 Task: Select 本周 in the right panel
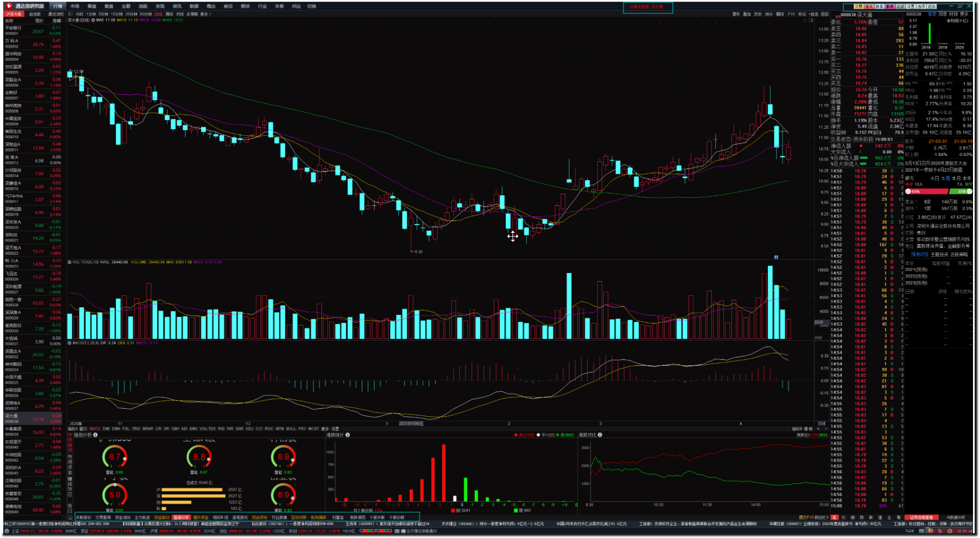point(946,178)
